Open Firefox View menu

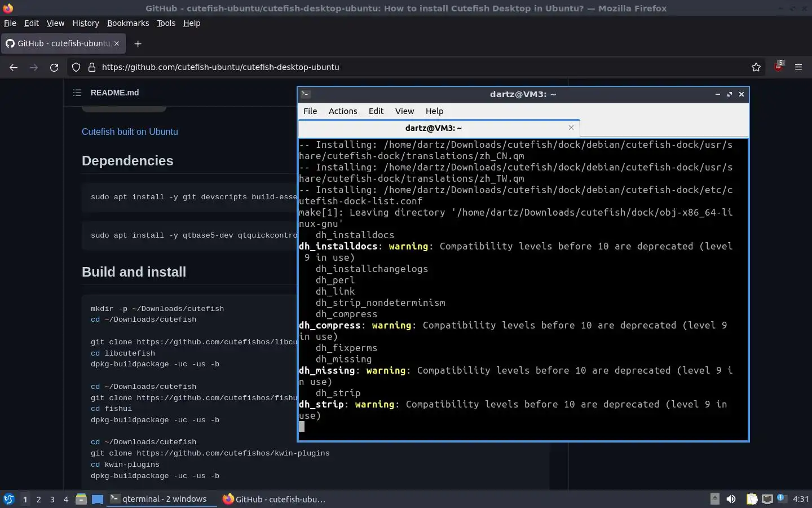(55, 23)
